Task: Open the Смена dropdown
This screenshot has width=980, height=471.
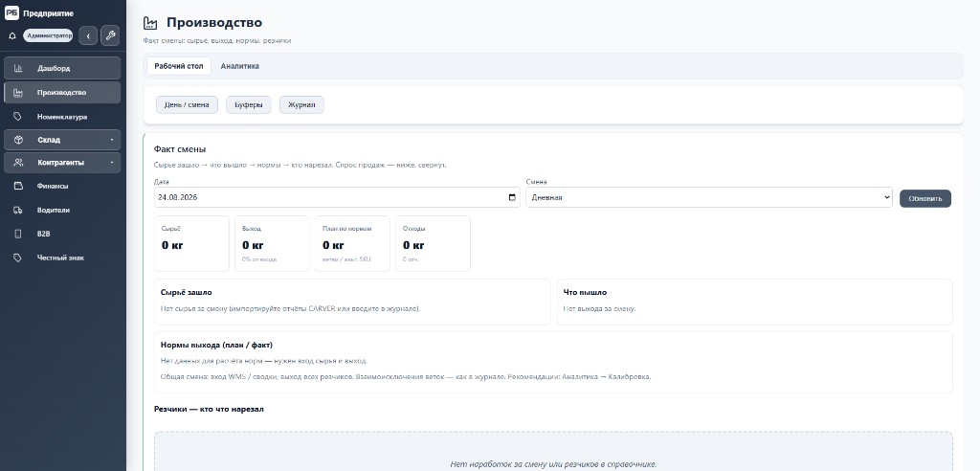Action: 709,197
